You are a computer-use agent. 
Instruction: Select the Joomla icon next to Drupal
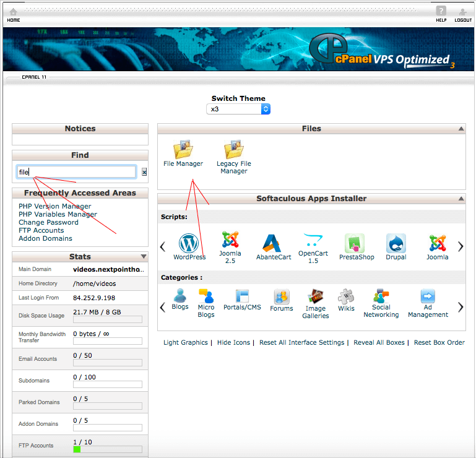(x=437, y=243)
